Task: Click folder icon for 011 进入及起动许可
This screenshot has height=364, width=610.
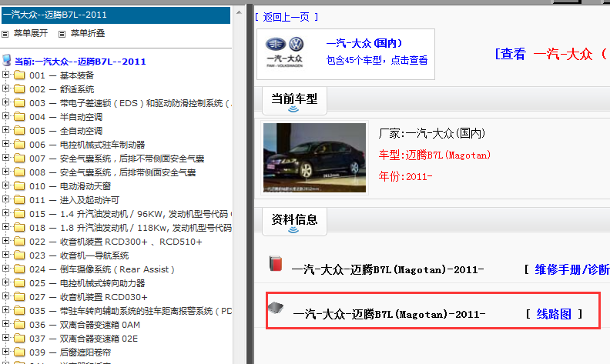Action: [19, 200]
